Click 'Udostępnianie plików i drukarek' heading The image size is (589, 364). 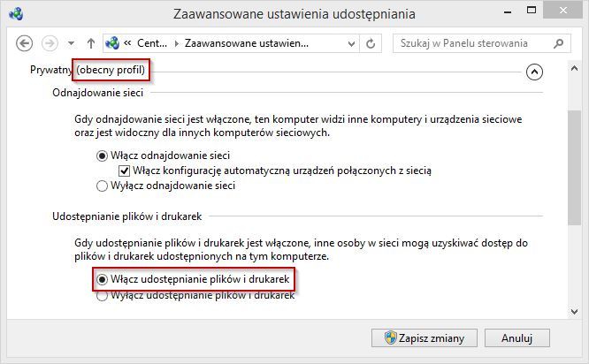click(x=127, y=216)
